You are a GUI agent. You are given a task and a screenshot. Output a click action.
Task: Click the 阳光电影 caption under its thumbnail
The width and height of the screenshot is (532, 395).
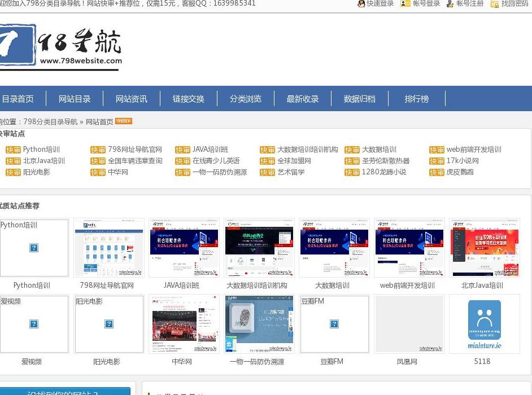pyautogui.click(x=107, y=362)
